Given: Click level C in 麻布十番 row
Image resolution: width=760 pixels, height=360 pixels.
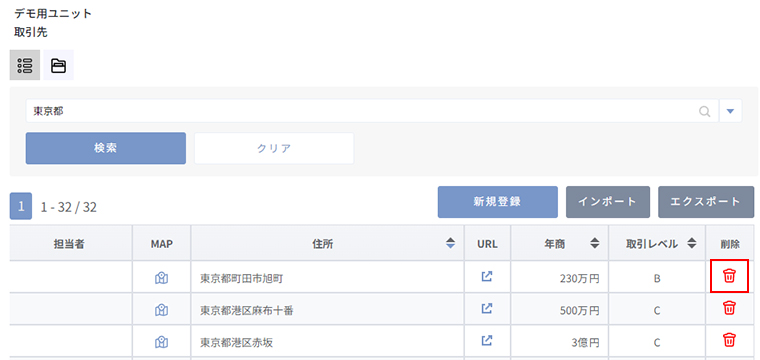Looking at the screenshot, I should coord(657,311).
